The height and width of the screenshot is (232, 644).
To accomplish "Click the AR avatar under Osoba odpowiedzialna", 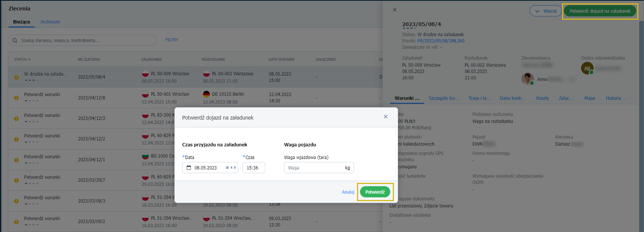I will (587, 68).
